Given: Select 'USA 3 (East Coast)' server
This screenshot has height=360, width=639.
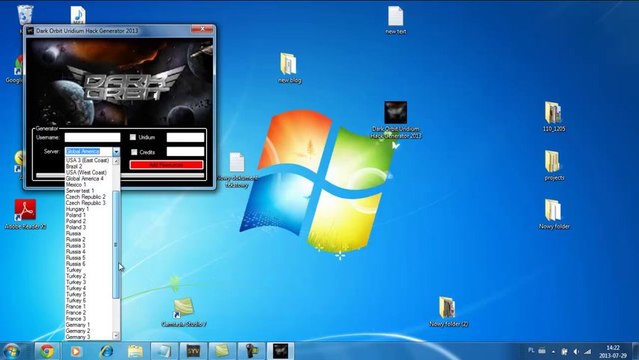Looking at the screenshot, I should tap(87, 160).
